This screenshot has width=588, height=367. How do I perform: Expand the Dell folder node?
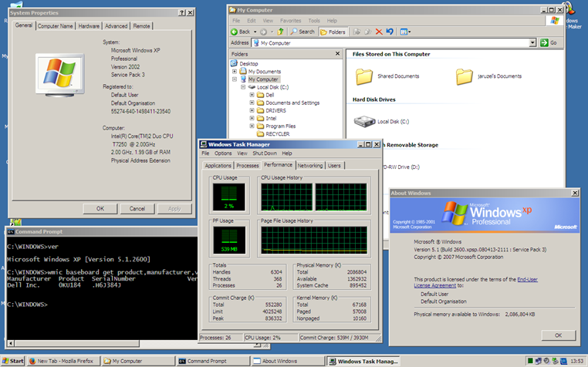click(252, 95)
